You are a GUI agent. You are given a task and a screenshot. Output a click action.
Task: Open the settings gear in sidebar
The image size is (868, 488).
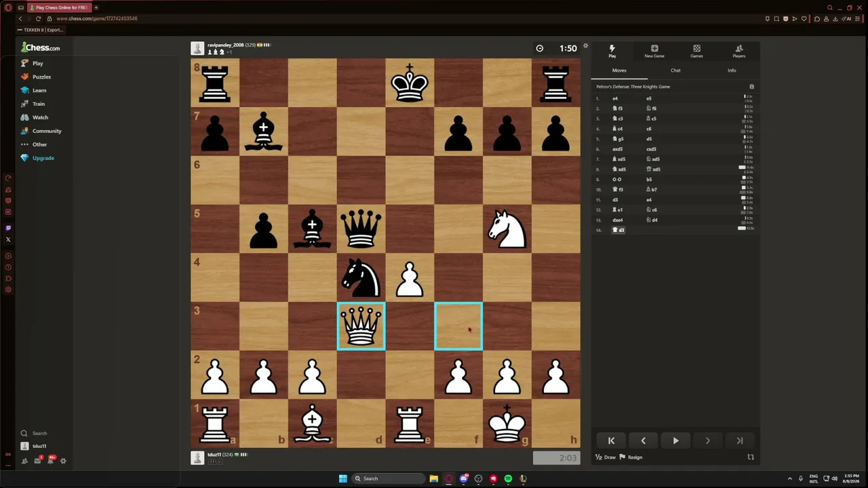64,461
